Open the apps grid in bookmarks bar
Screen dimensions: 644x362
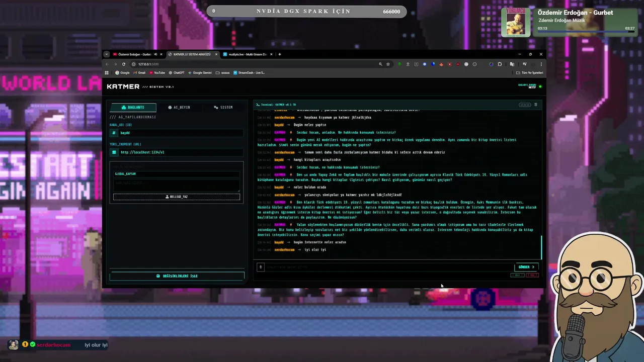point(107,72)
